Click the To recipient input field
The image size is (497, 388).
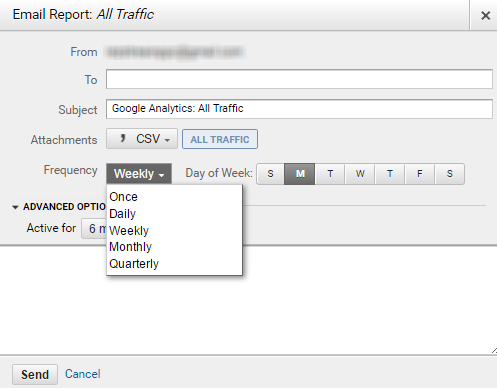point(299,79)
